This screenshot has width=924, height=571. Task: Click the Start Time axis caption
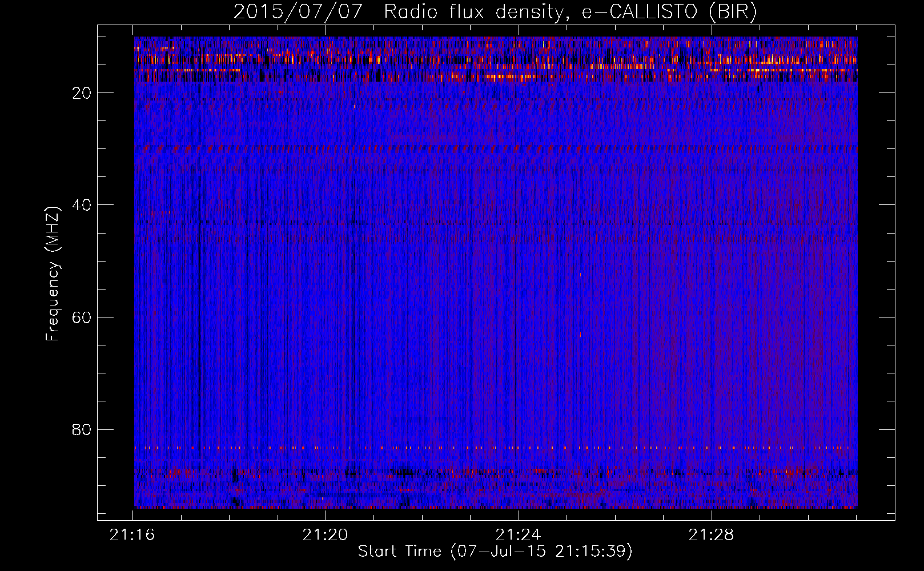[x=495, y=552]
